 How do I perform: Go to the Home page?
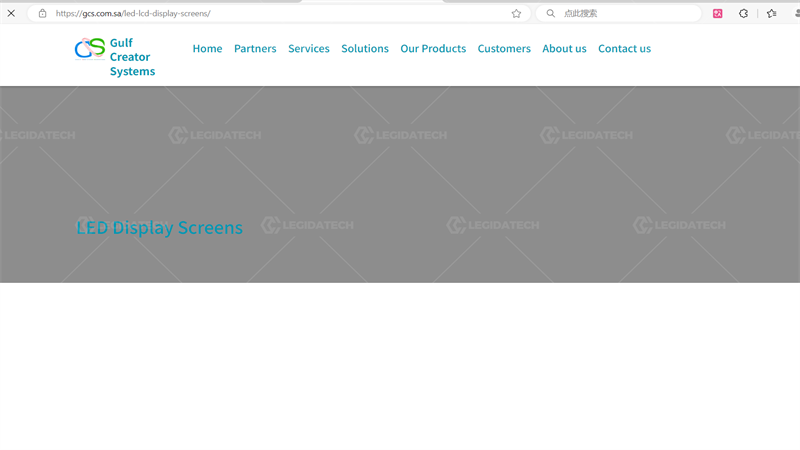point(207,48)
